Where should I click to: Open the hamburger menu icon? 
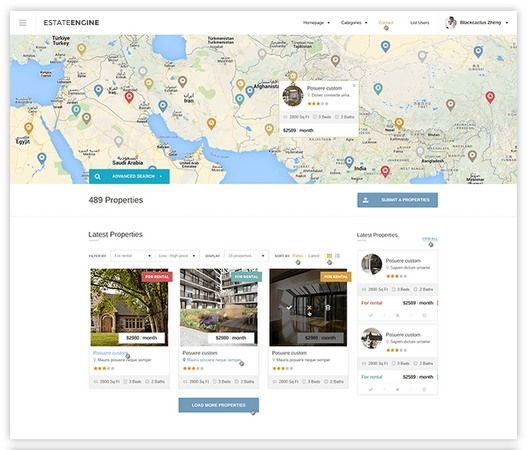[23, 23]
